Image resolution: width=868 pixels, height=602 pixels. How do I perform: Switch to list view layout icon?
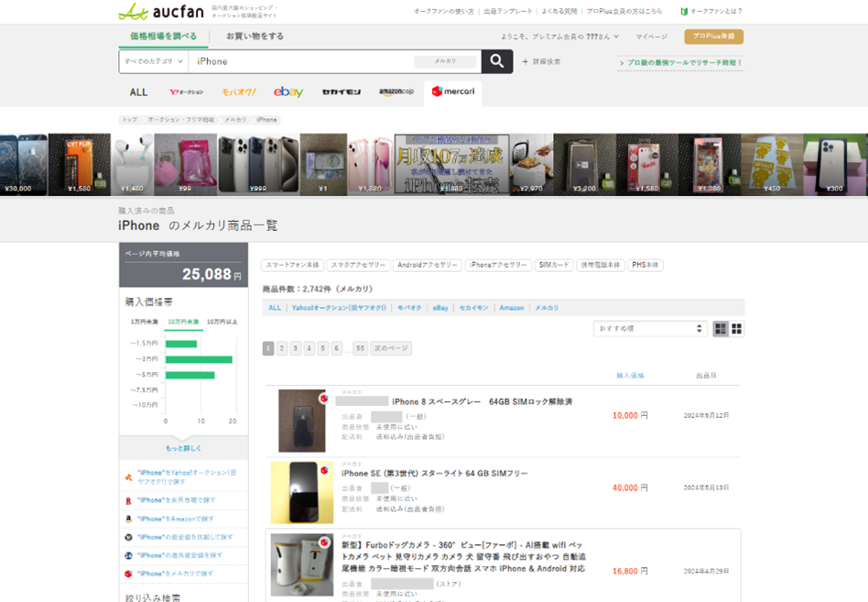[x=721, y=328]
